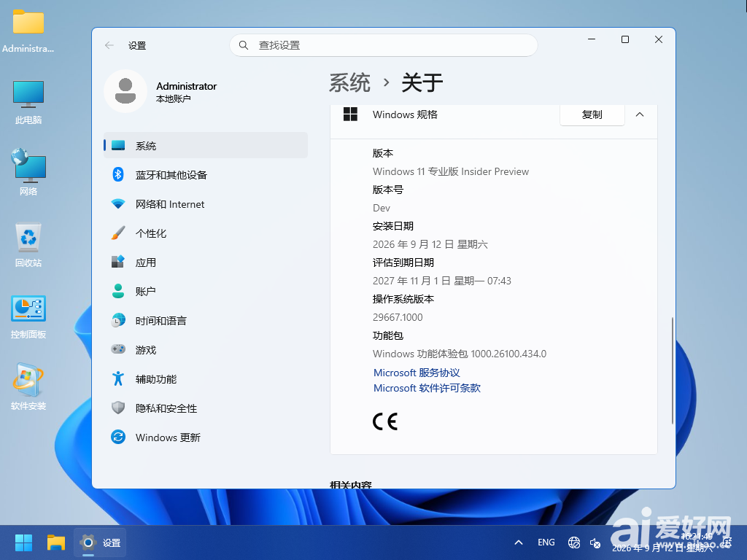Close the settings window
The height and width of the screenshot is (560, 747).
pos(659,39)
